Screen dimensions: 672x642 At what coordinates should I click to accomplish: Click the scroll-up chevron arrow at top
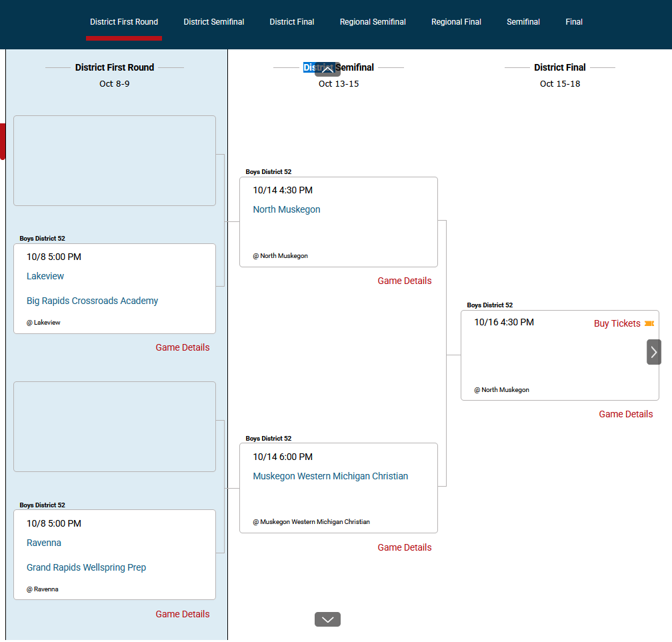[327, 69]
